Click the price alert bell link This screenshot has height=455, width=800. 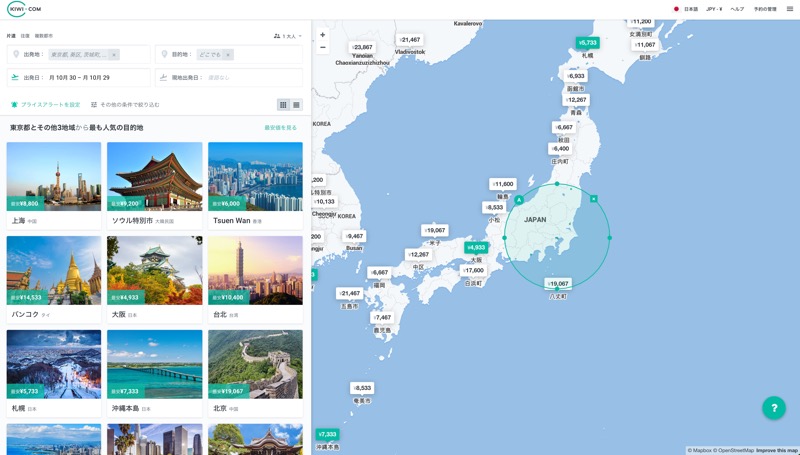pos(45,105)
